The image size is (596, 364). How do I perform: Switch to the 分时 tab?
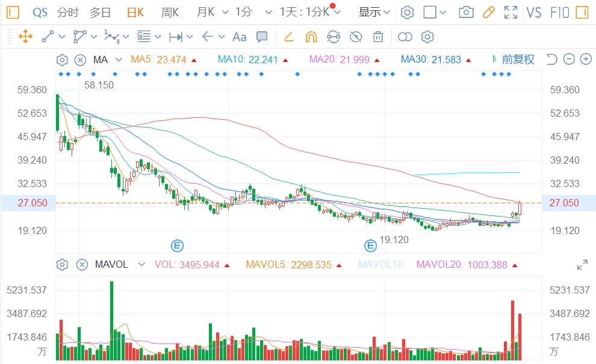[67, 12]
